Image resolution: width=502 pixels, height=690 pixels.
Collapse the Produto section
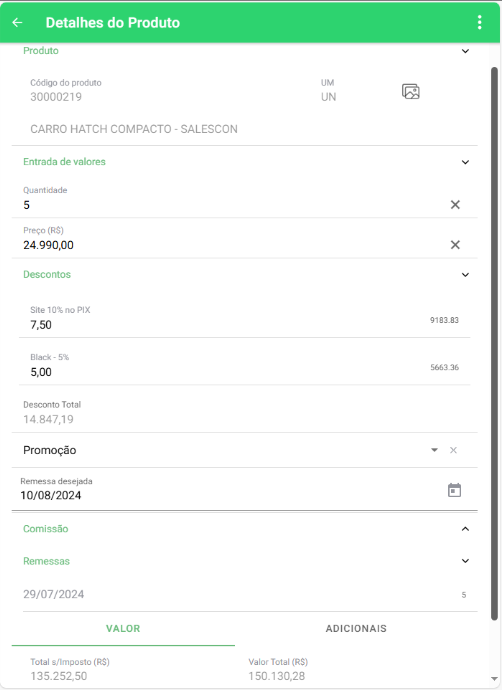point(465,51)
